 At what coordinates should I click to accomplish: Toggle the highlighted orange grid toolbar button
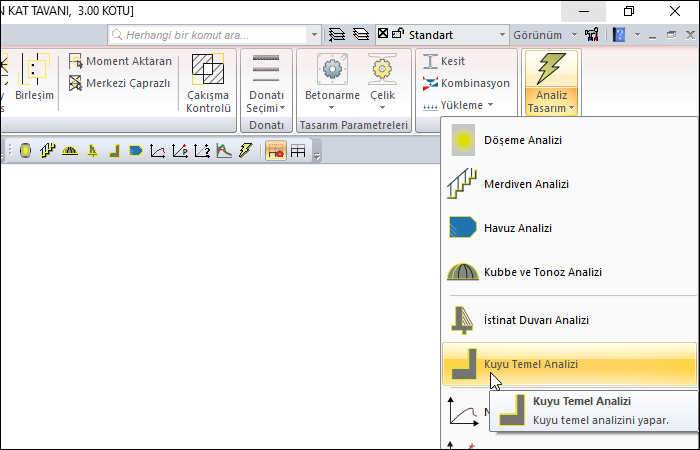pyautogui.click(x=275, y=151)
